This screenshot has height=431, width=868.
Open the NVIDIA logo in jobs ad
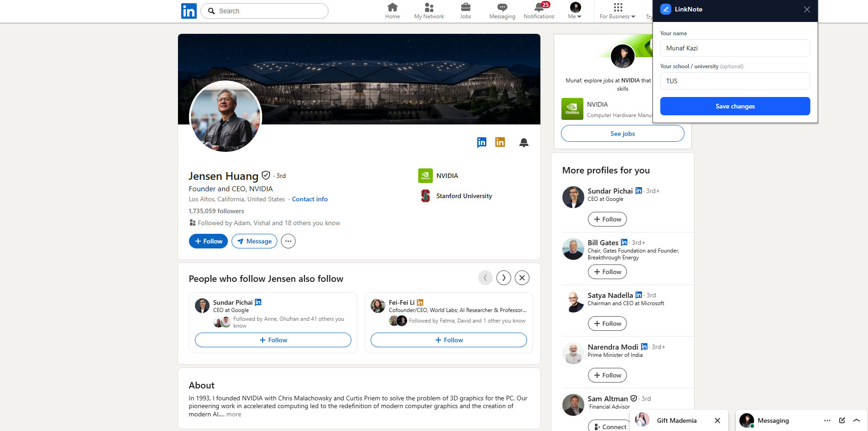[572, 109]
